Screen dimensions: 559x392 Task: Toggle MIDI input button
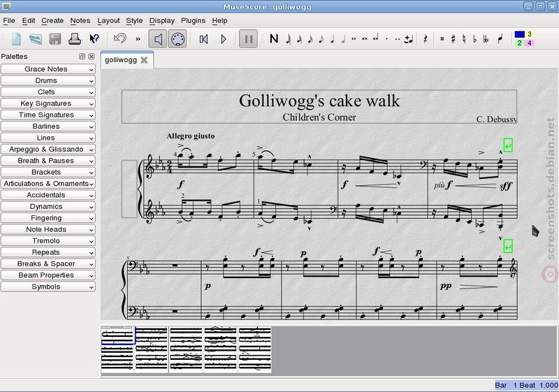pyautogui.click(x=178, y=39)
